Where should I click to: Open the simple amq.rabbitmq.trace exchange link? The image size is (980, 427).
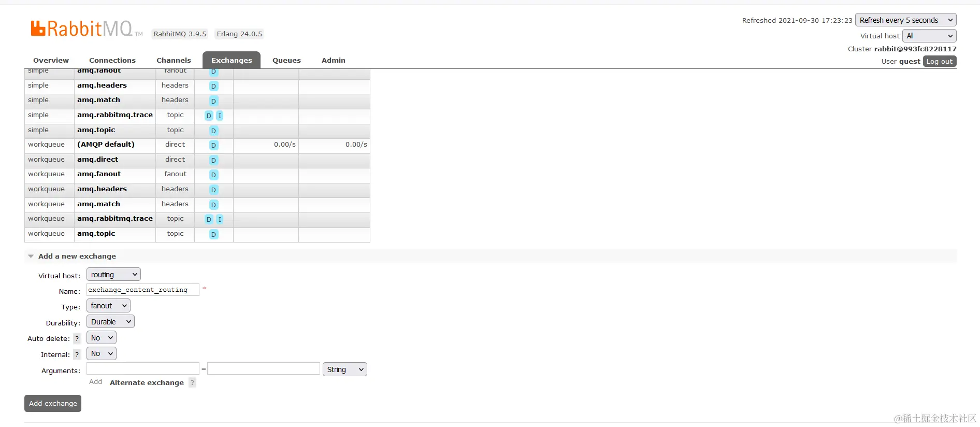pos(115,115)
